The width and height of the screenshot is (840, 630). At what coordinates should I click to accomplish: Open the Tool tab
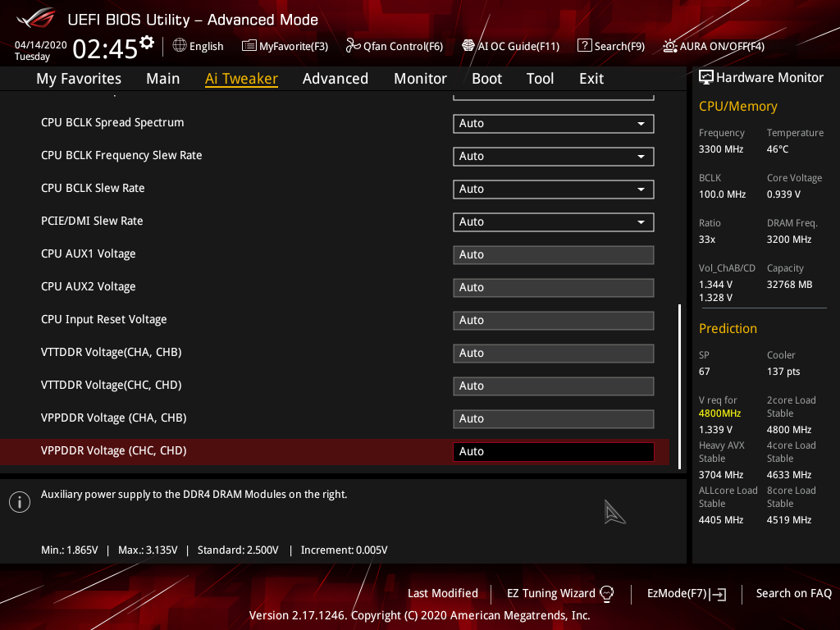pos(540,79)
